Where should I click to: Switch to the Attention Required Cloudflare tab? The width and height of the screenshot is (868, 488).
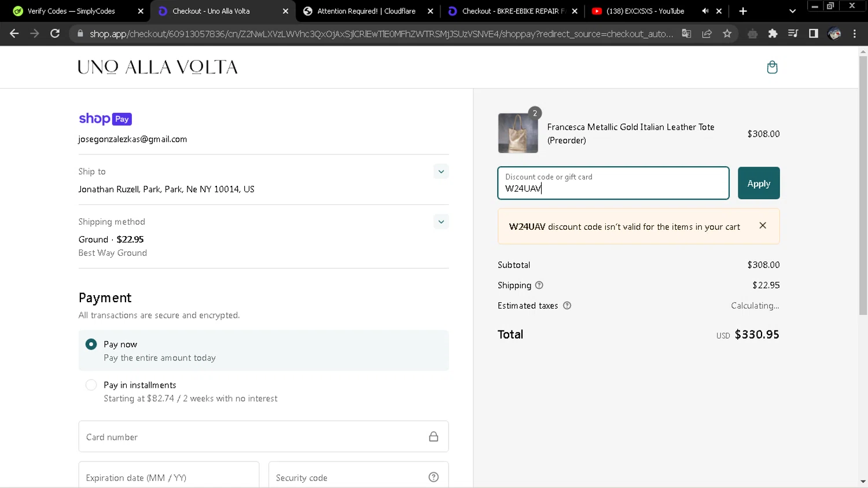point(366,11)
